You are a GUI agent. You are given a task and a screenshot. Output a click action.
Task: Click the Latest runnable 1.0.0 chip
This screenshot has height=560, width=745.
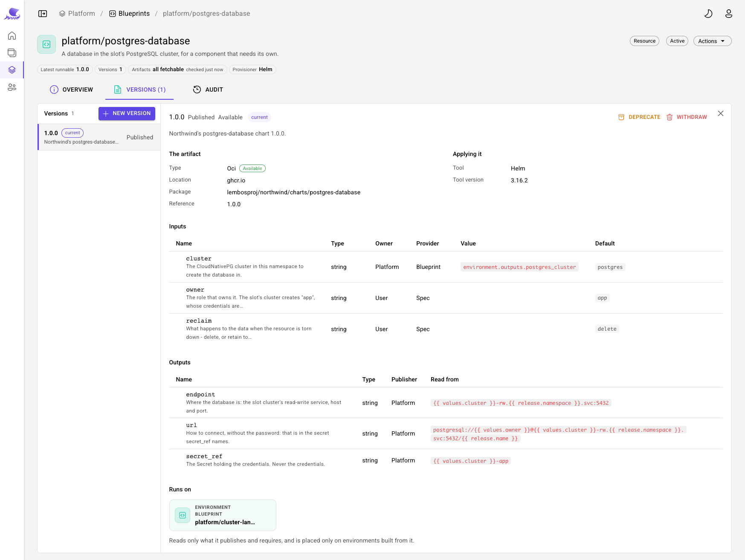coord(65,69)
